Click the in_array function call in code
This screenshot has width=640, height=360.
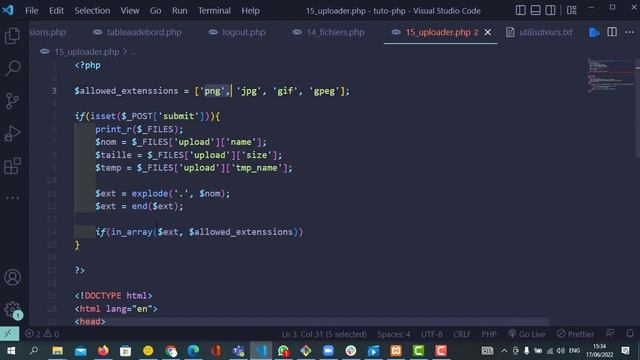(131, 232)
